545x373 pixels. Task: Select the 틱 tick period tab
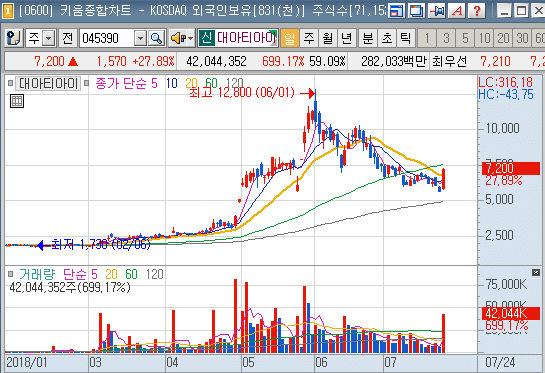coord(406,38)
